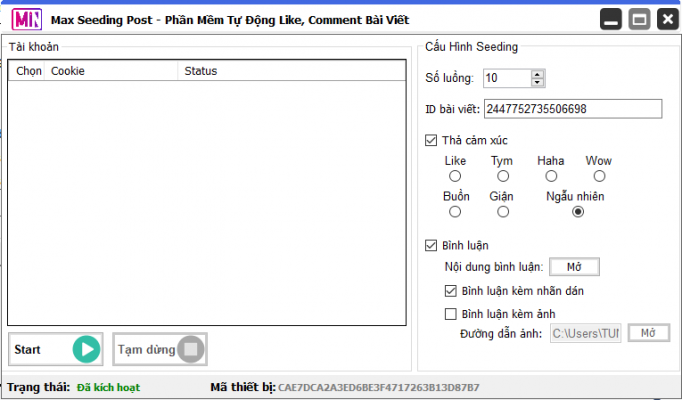Screen dimensions: 682x400
Task: Choose the Giận reaction option
Action: (x=503, y=212)
